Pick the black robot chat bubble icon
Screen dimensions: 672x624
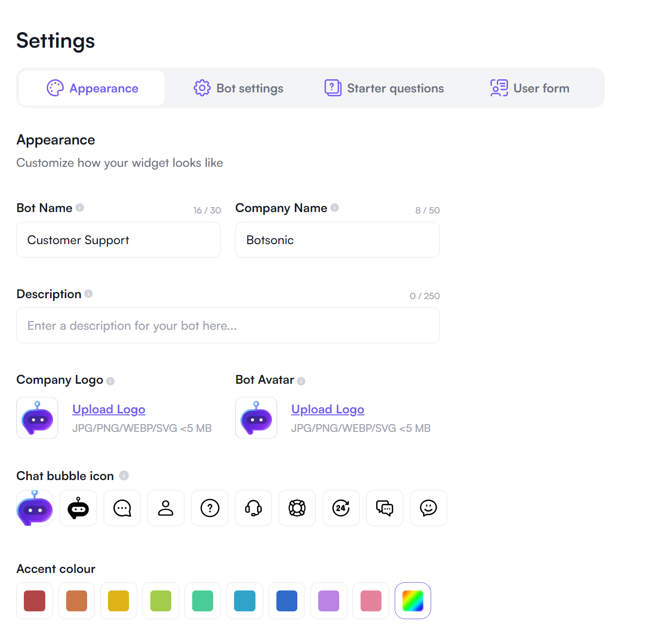(x=78, y=508)
